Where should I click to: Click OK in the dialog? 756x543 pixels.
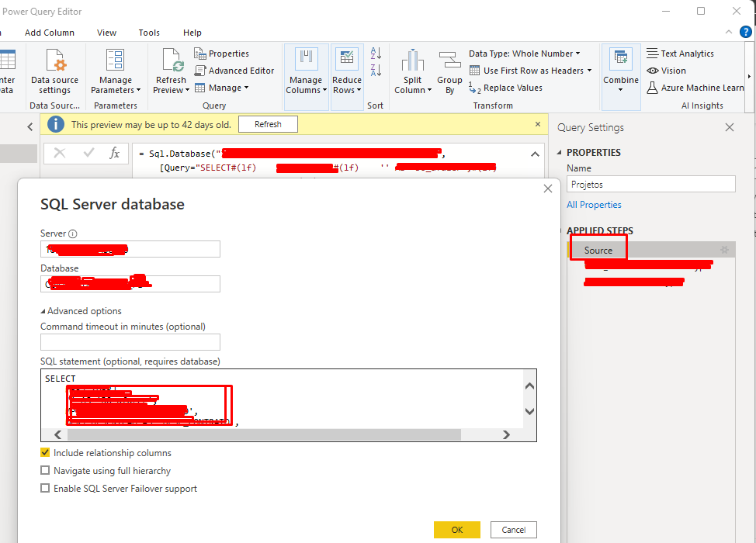pyautogui.click(x=456, y=530)
